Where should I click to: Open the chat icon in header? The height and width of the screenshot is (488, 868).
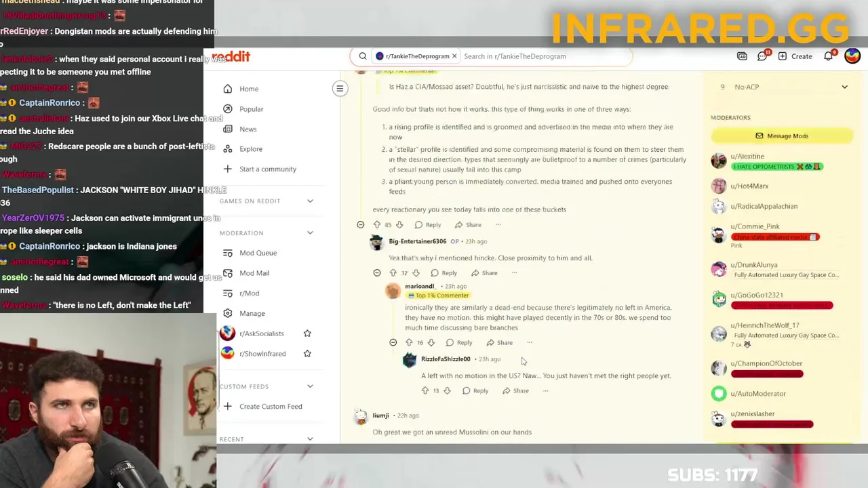point(763,56)
